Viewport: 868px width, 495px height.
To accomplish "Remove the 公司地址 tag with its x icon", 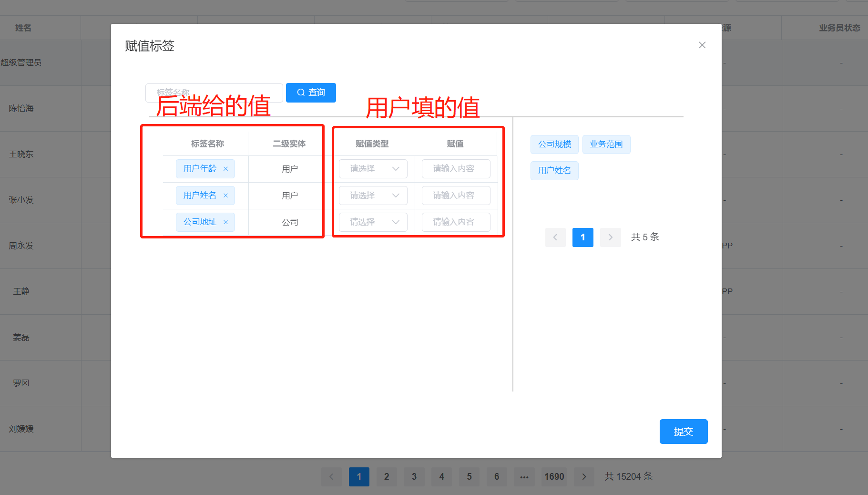I will 225,222.
